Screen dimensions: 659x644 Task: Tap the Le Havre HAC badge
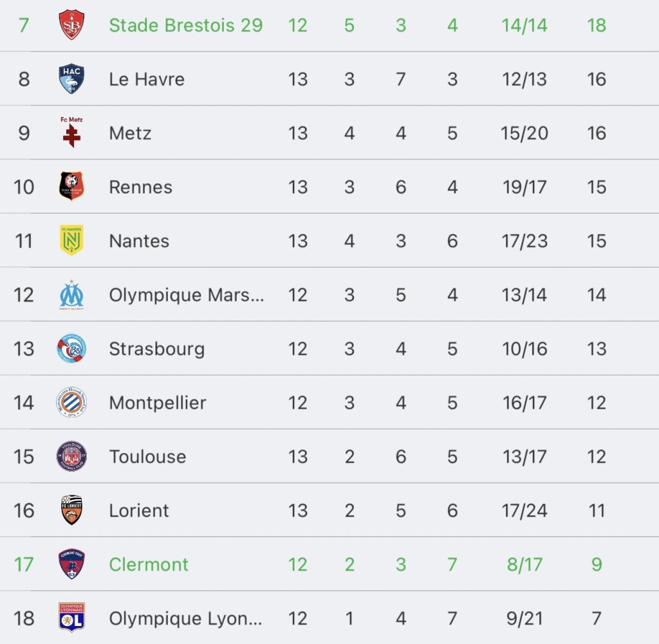click(71, 78)
